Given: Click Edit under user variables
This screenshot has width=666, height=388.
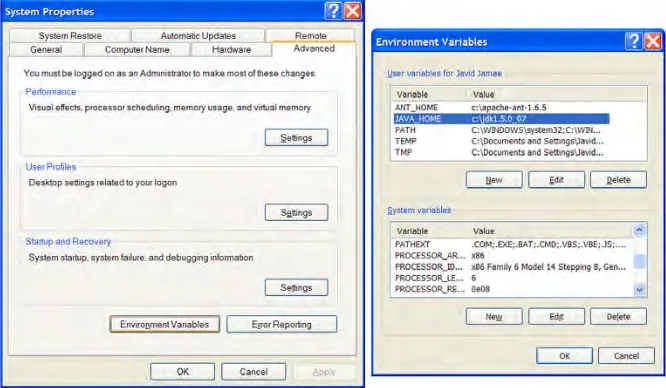Looking at the screenshot, I should [x=556, y=180].
